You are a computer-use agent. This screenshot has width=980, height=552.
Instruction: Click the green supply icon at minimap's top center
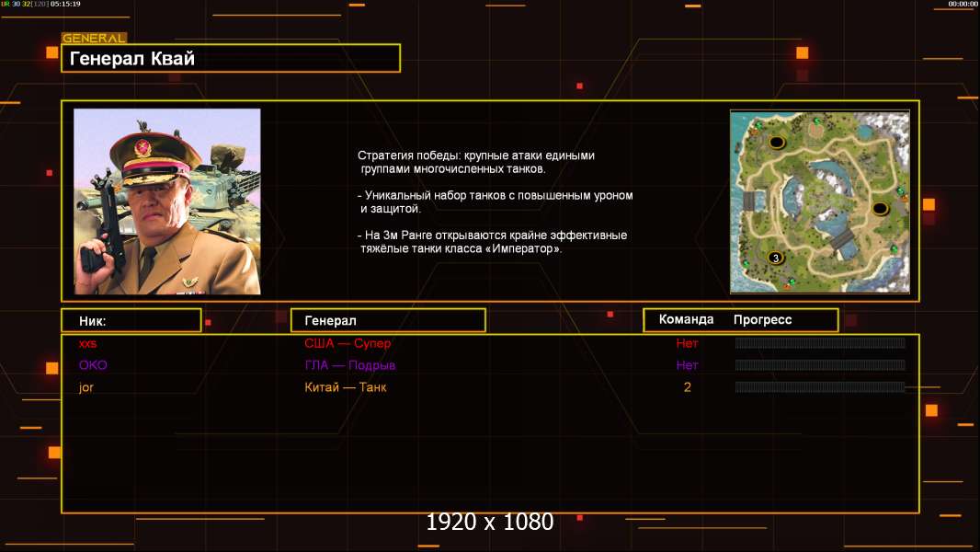[816, 121]
